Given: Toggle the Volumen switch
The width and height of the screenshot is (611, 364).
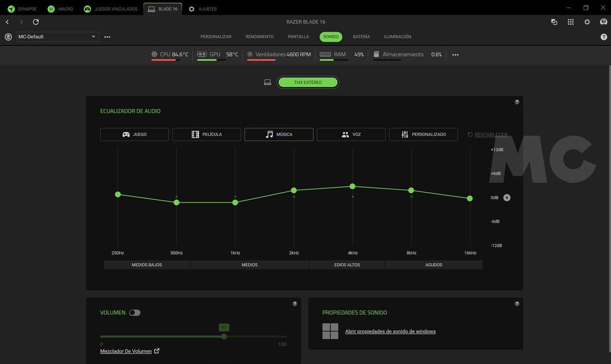Looking at the screenshot, I should 135,312.
